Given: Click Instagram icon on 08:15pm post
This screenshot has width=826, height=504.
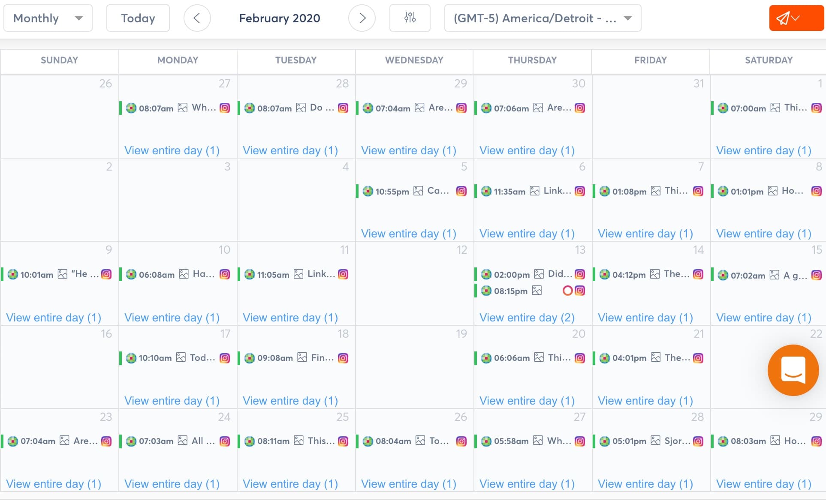Looking at the screenshot, I should [580, 291].
